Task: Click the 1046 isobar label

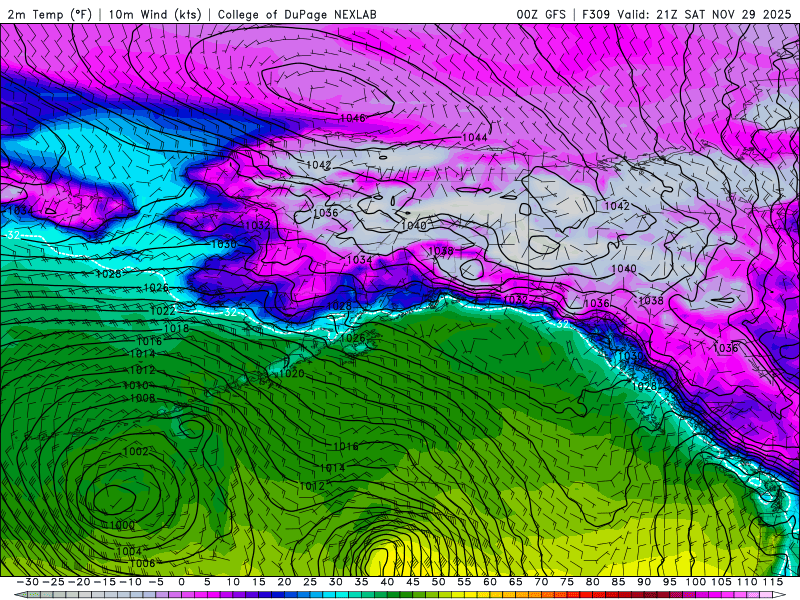Action: [x=352, y=118]
